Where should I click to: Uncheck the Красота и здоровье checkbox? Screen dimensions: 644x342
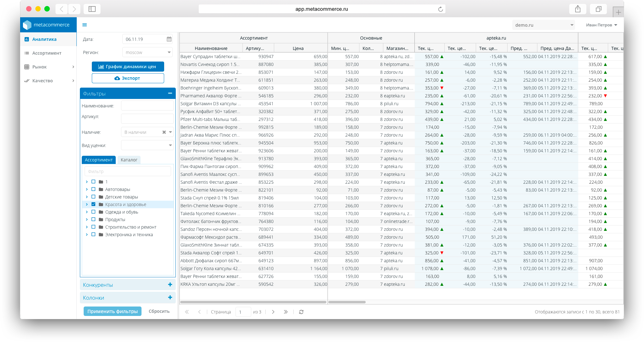tap(93, 204)
